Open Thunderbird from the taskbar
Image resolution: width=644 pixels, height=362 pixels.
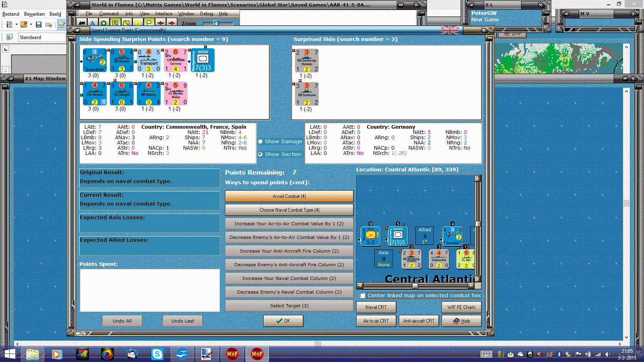pyautogui.click(x=132, y=354)
